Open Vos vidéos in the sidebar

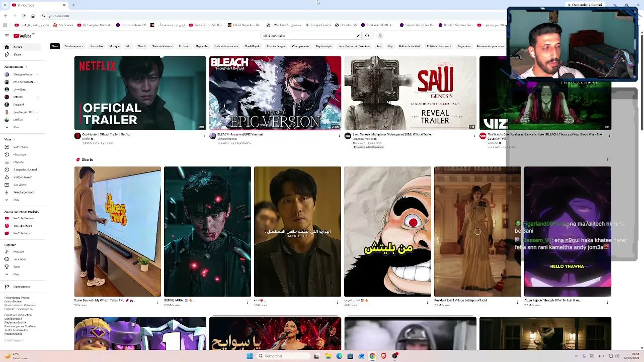click(x=23, y=185)
